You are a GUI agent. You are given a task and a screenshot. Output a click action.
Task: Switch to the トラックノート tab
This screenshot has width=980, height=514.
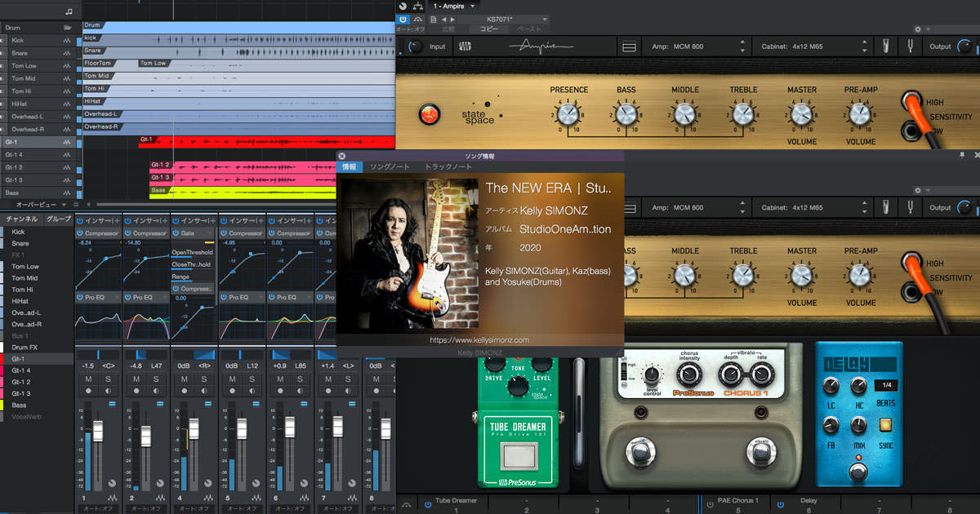pyautogui.click(x=448, y=167)
